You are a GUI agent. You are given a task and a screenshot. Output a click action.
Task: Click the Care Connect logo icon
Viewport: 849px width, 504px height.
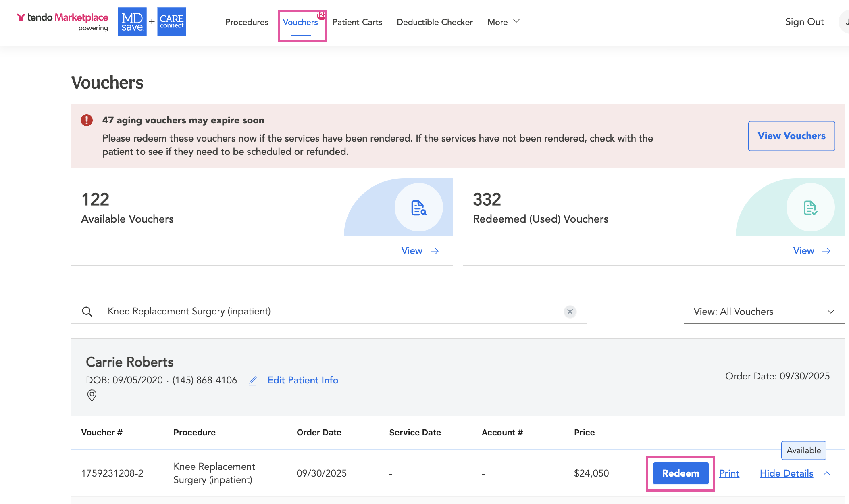pyautogui.click(x=172, y=22)
